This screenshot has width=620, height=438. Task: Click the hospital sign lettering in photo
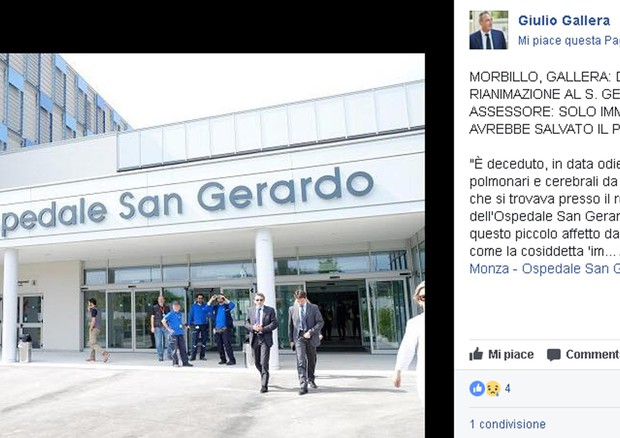pyautogui.click(x=187, y=202)
